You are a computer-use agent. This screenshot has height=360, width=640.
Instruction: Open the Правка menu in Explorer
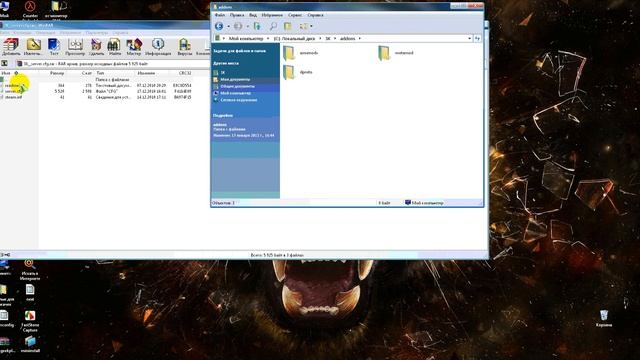pos(237,15)
